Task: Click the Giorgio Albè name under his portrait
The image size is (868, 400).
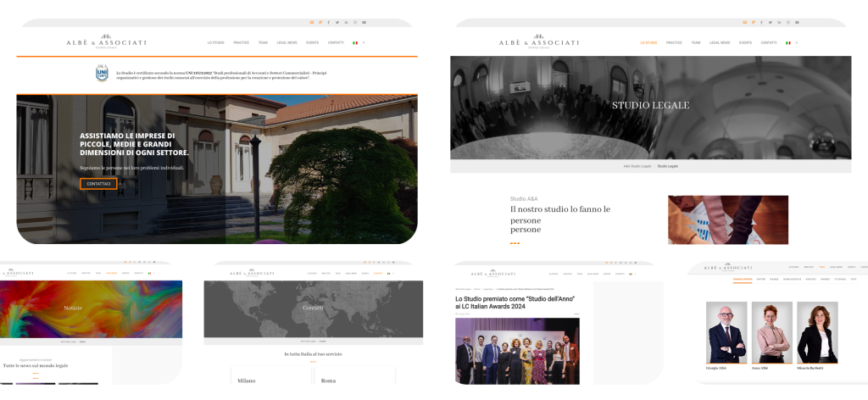Action: (715, 368)
